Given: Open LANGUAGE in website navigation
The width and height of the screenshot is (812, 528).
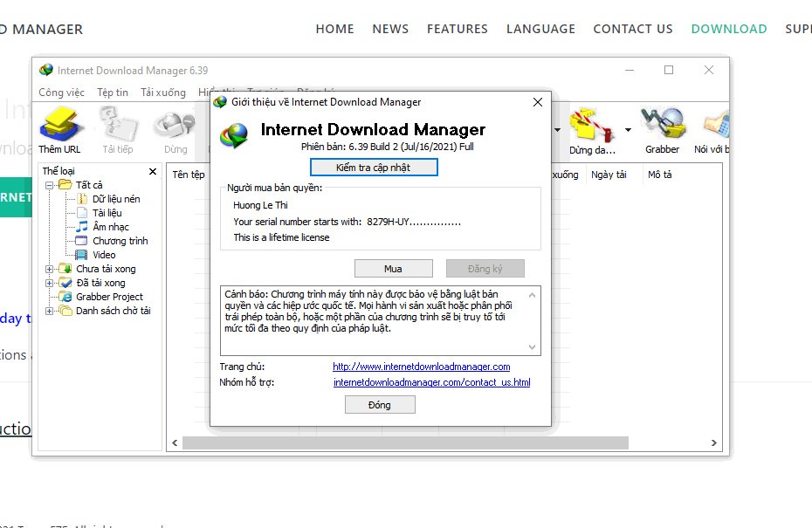Looking at the screenshot, I should pos(540,29).
